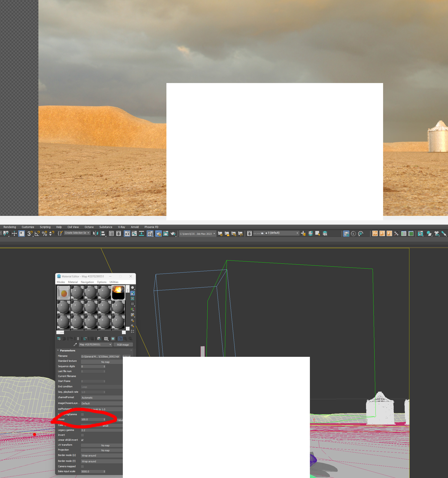
Task: Toggle the Invert checkbox
Action: [x=83, y=435]
